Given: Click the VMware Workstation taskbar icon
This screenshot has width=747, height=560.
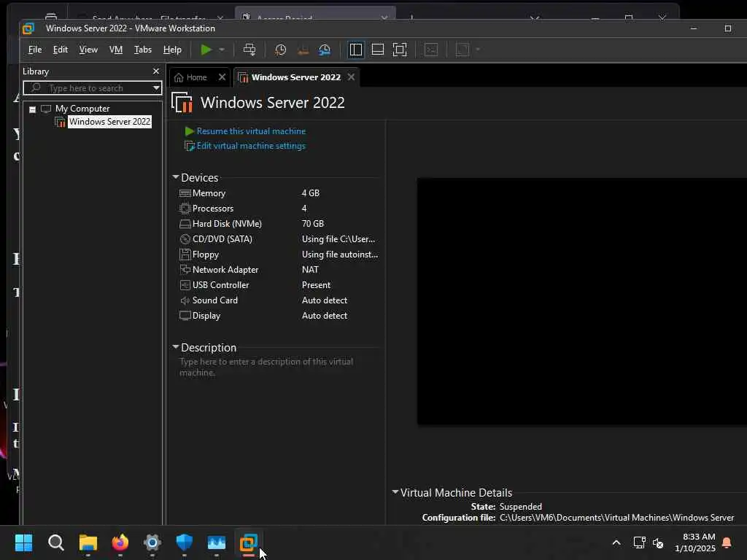Looking at the screenshot, I should [248, 542].
